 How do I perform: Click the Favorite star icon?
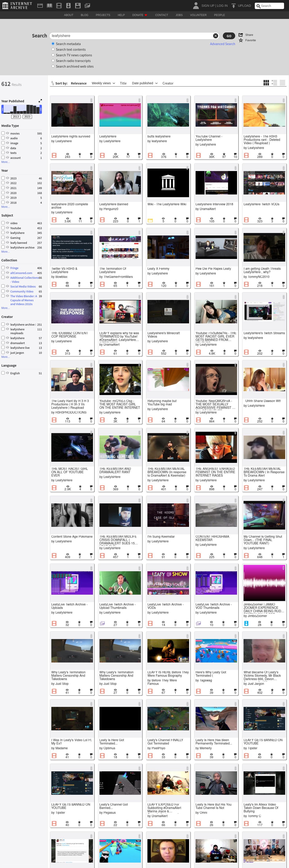241,40
